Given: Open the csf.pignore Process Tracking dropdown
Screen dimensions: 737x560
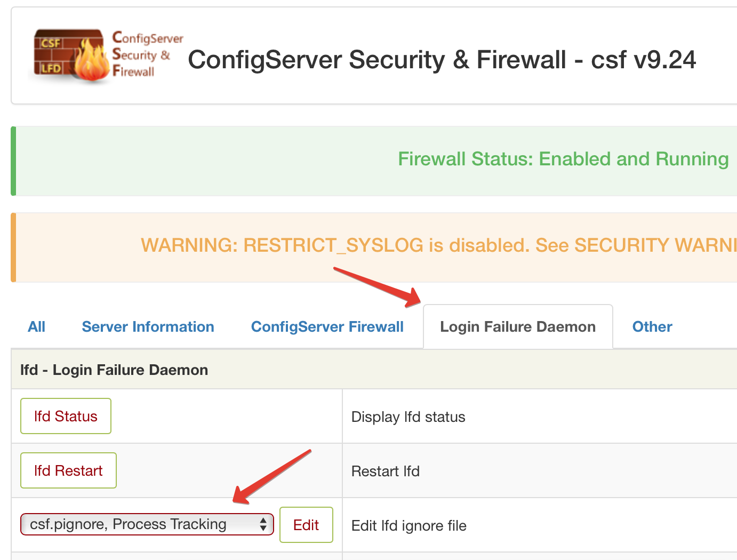Looking at the screenshot, I should [147, 524].
